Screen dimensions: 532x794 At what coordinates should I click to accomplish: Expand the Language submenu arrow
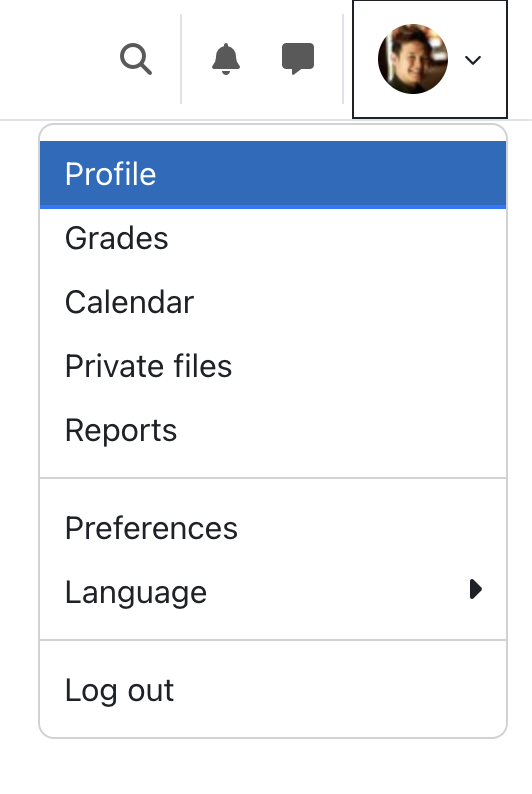click(476, 589)
